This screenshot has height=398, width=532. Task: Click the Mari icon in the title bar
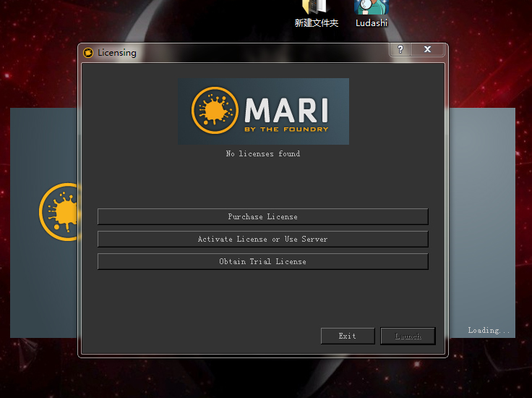pos(88,53)
